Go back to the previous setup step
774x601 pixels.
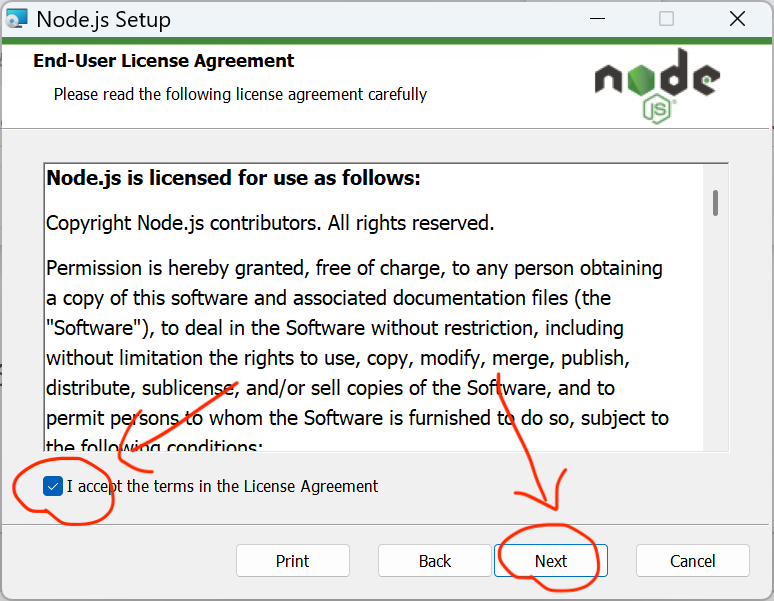coord(435,561)
